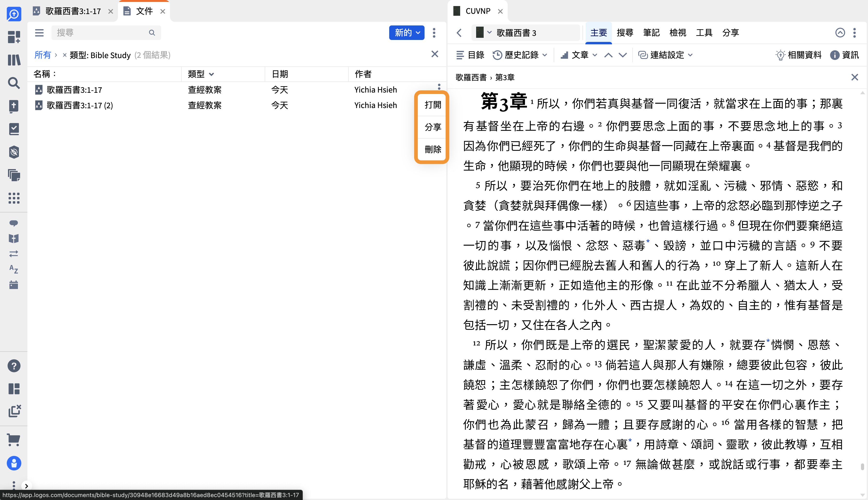Open the sidebar Search magnifier icon
This screenshot has height=500, width=868.
[x=14, y=83]
